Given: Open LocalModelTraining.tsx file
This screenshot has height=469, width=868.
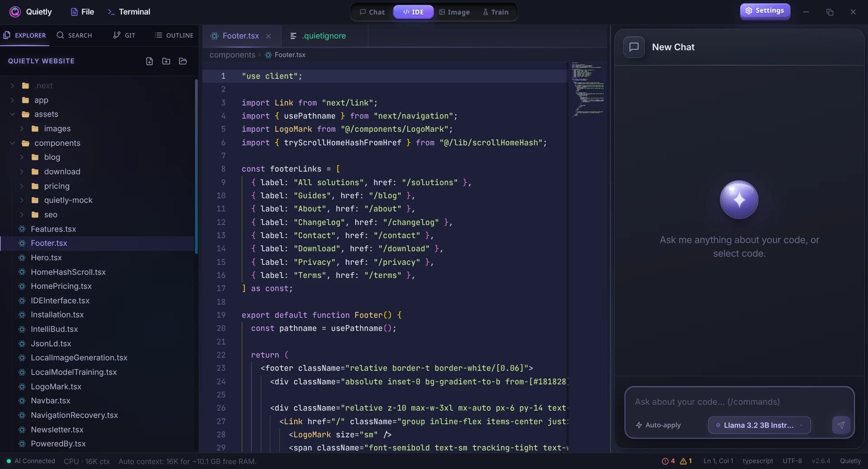Looking at the screenshot, I should point(97,372).
